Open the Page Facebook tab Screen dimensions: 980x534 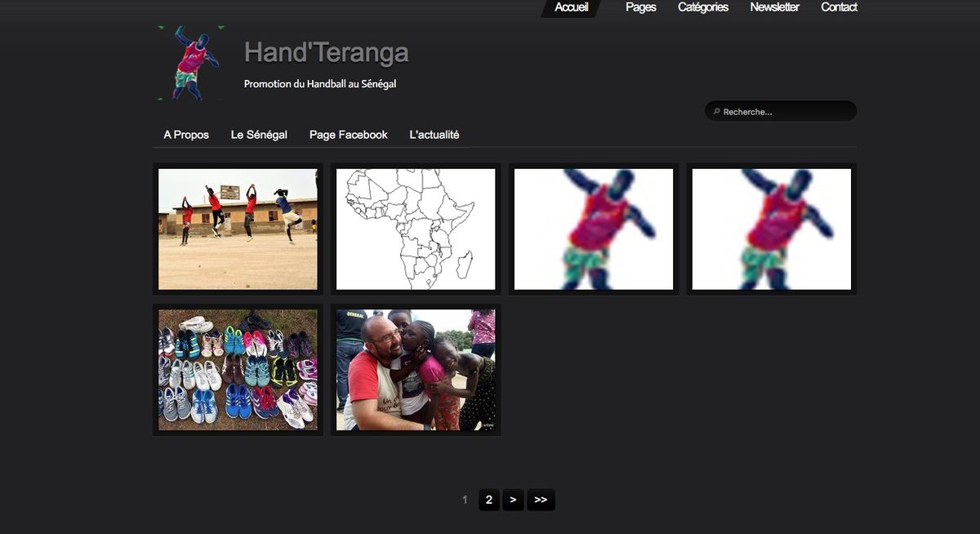pyautogui.click(x=349, y=135)
